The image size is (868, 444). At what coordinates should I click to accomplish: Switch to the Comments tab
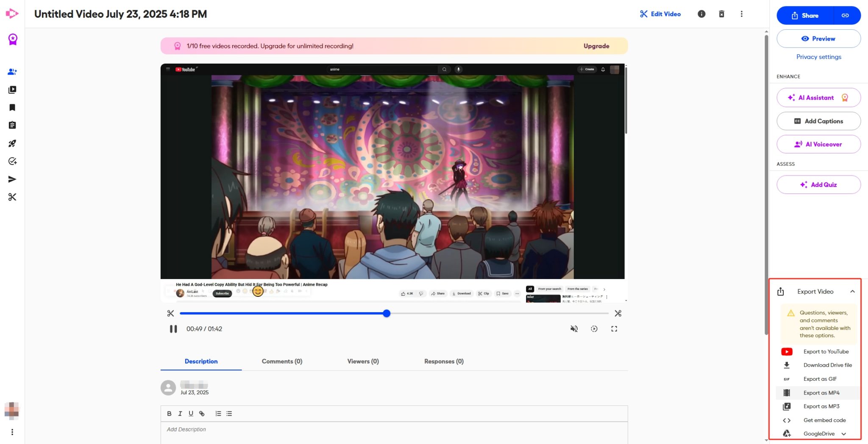281,361
